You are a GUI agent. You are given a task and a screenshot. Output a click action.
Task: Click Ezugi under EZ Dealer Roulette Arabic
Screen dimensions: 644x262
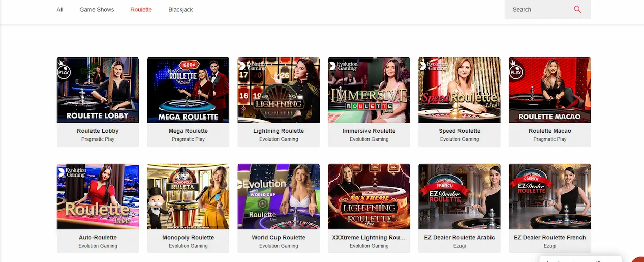click(459, 246)
